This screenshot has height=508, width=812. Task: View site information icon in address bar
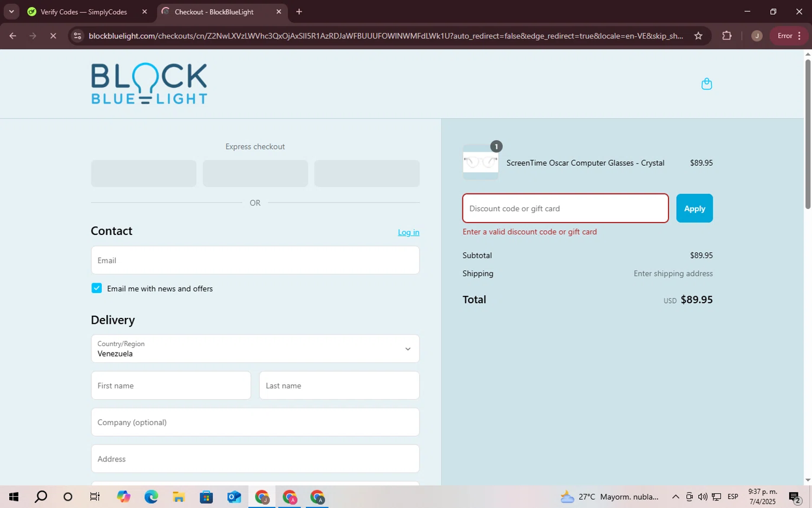pos(77,36)
